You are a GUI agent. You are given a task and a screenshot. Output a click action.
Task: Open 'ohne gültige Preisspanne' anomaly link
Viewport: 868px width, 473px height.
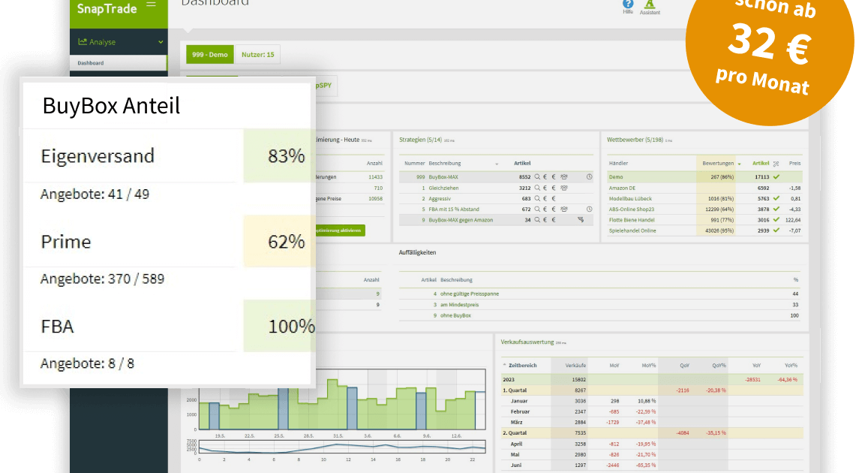(x=470, y=294)
